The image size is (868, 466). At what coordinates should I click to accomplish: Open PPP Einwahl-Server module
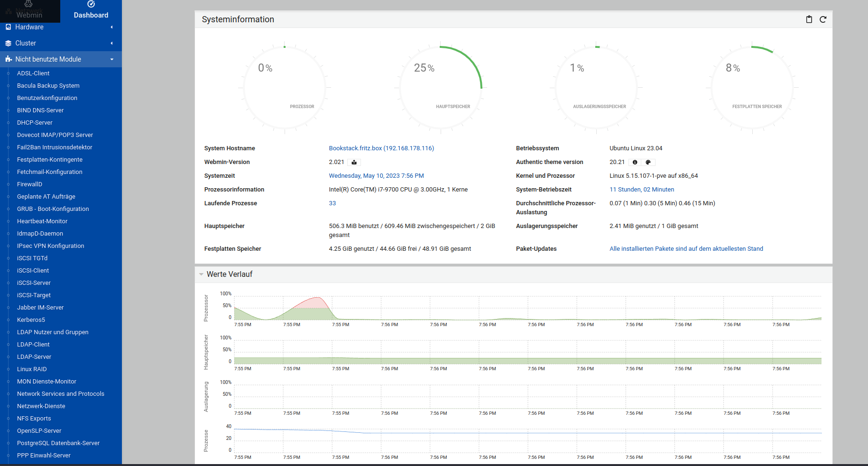pyautogui.click(x=44, y=456)
